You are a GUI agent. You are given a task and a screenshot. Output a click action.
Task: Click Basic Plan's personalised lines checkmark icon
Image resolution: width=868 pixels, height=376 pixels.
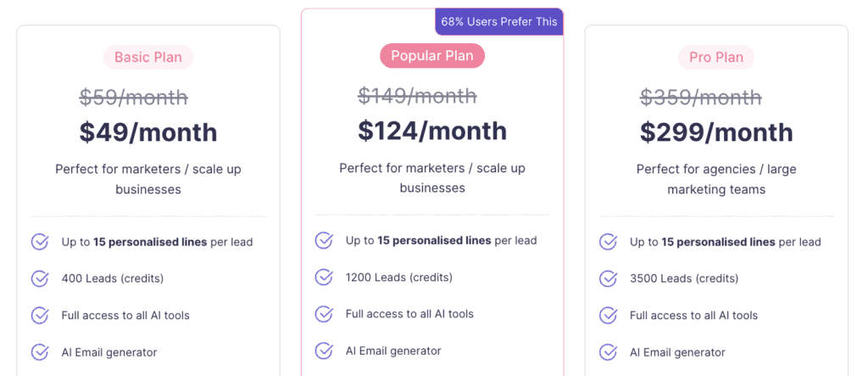[x=40, y=242]
